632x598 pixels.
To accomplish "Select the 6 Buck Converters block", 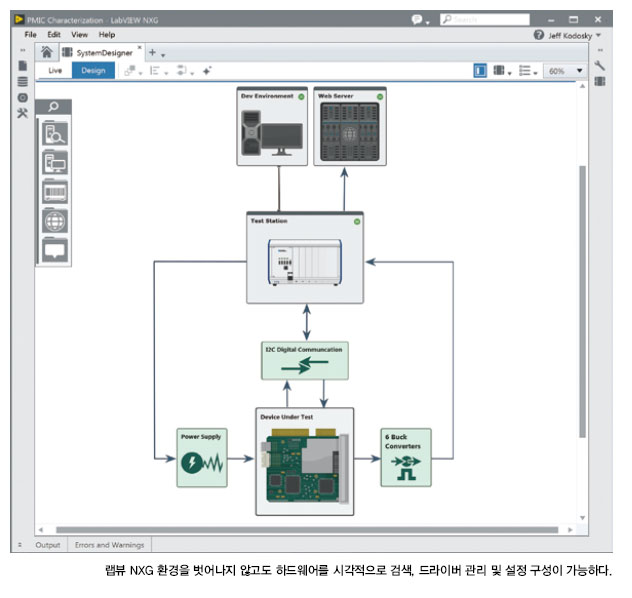I will (x=406, y=457).
